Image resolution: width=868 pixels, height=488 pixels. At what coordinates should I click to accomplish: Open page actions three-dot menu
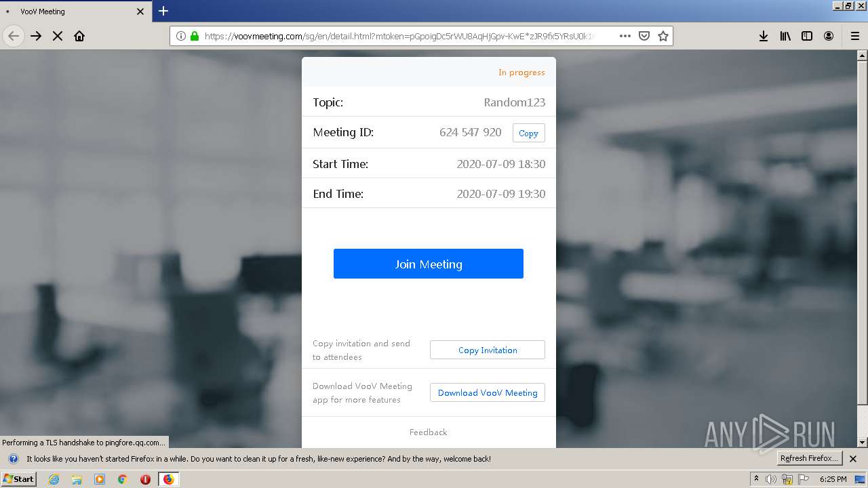(x=625, y=36)
